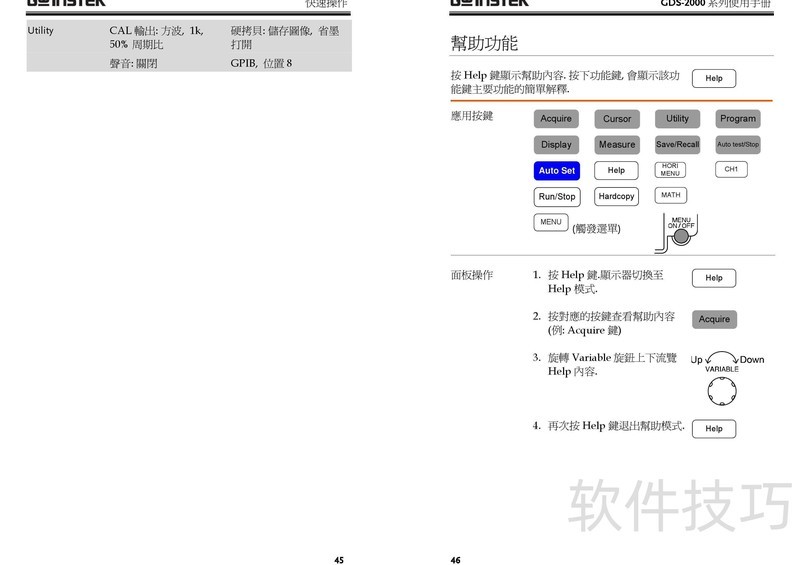Open the Measure key

coord(616,145)
